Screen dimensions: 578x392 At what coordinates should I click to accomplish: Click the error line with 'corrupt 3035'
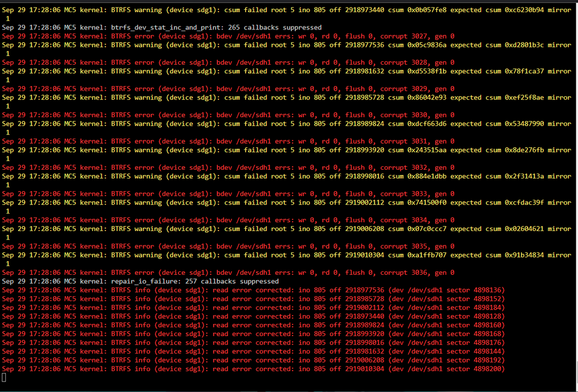228,247
